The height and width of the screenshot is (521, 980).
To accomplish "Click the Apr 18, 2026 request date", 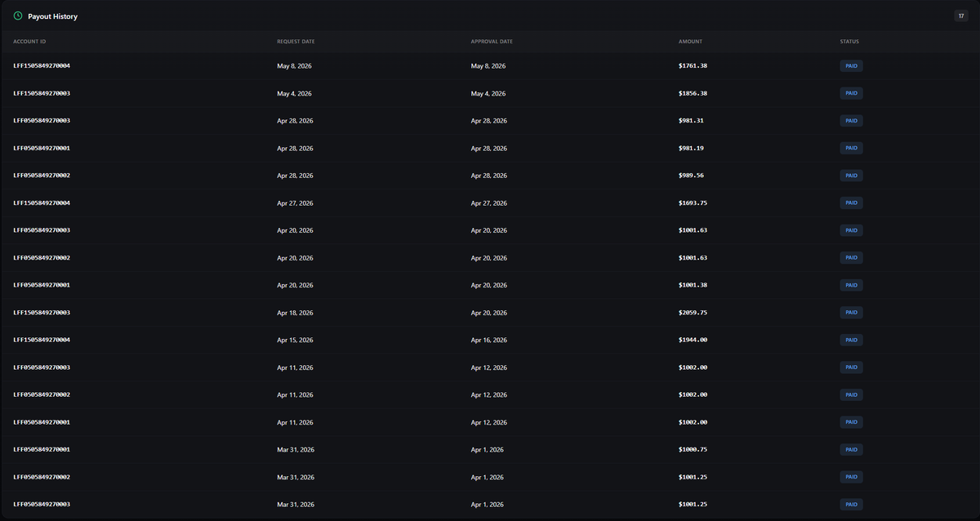I will click(295, 313).
